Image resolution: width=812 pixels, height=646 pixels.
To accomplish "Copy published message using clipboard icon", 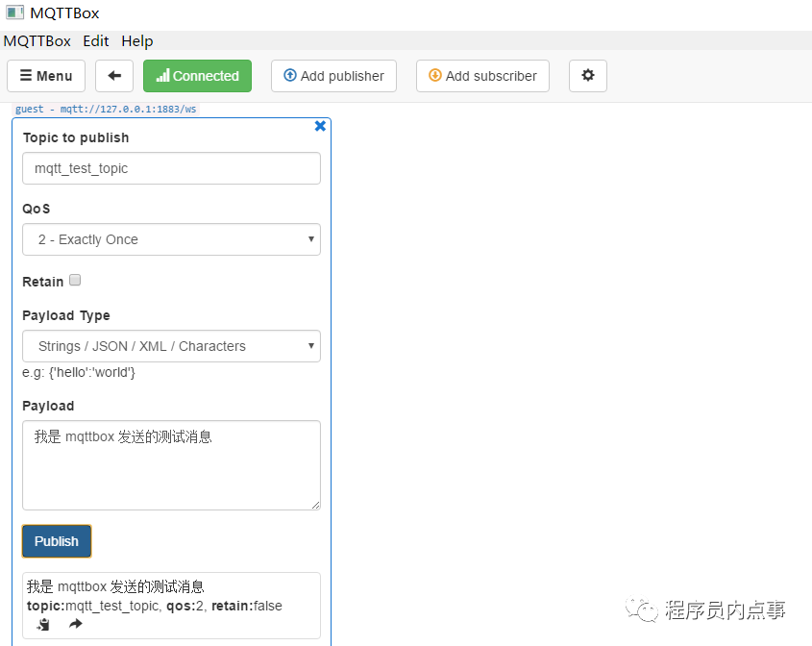I will tap(42, 624).
